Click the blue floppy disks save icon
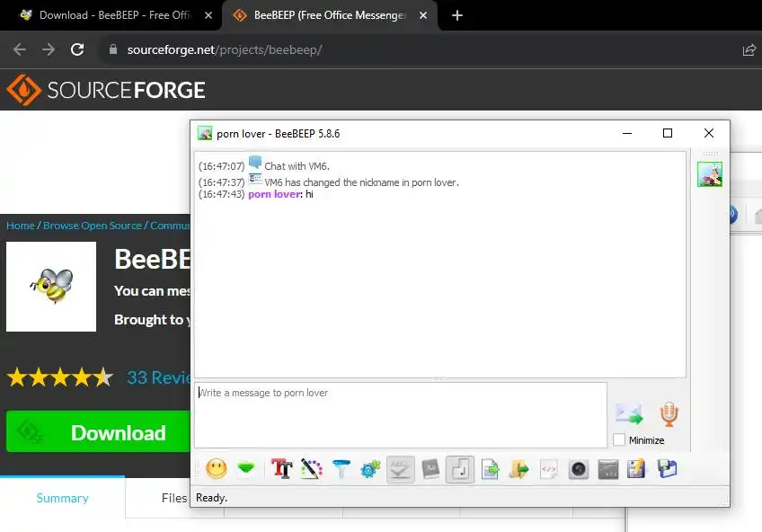 [667, 469]
